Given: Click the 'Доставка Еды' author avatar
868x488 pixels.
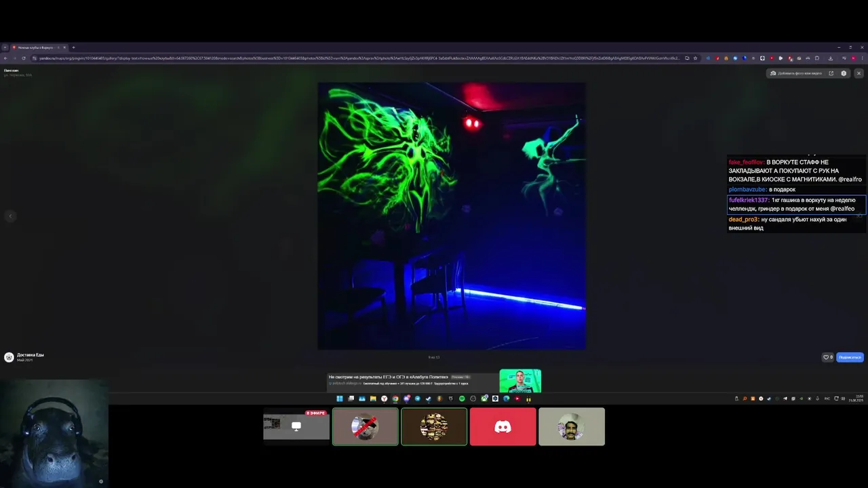Looking at the screenshot, I should [9, 357].
